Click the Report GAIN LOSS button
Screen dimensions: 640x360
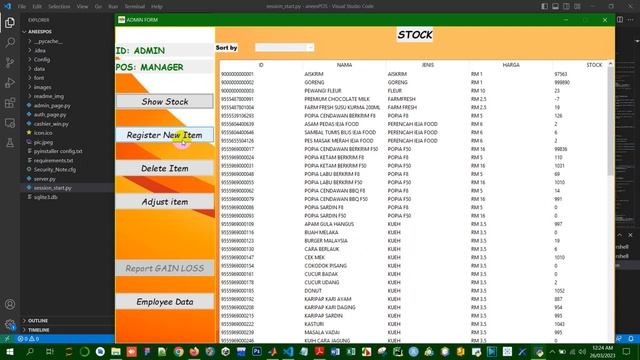click(164, 268)
